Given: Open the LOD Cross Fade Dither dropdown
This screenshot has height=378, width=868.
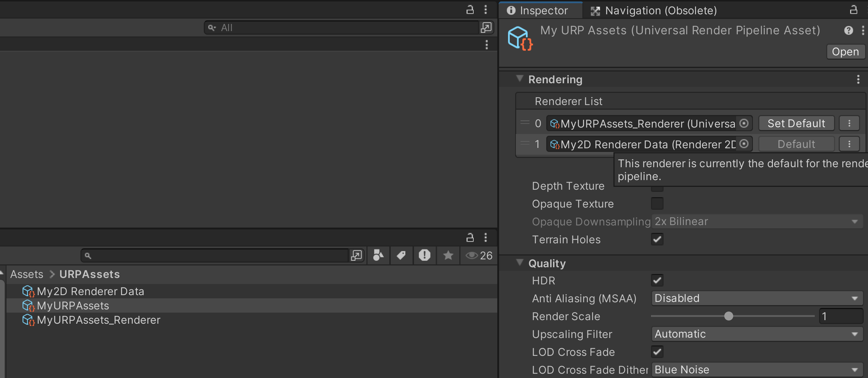Looking at the screenshot, I should (x=757, y=370).
